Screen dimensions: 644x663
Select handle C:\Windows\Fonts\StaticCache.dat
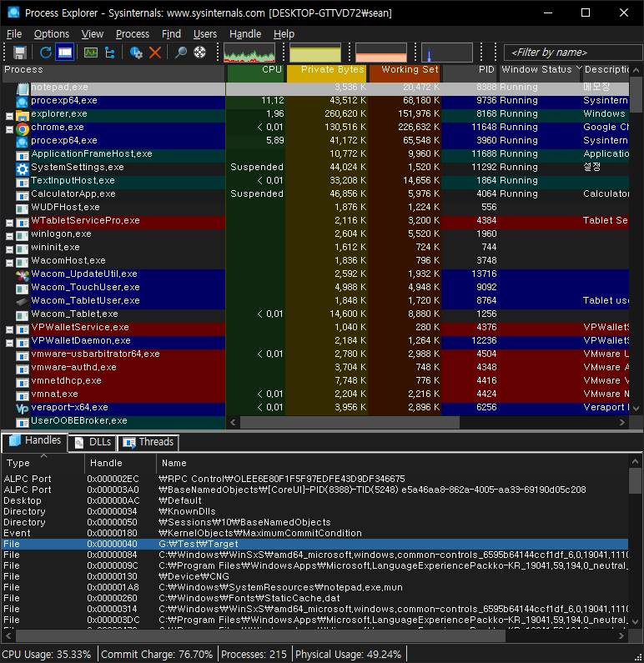[315, 598]
